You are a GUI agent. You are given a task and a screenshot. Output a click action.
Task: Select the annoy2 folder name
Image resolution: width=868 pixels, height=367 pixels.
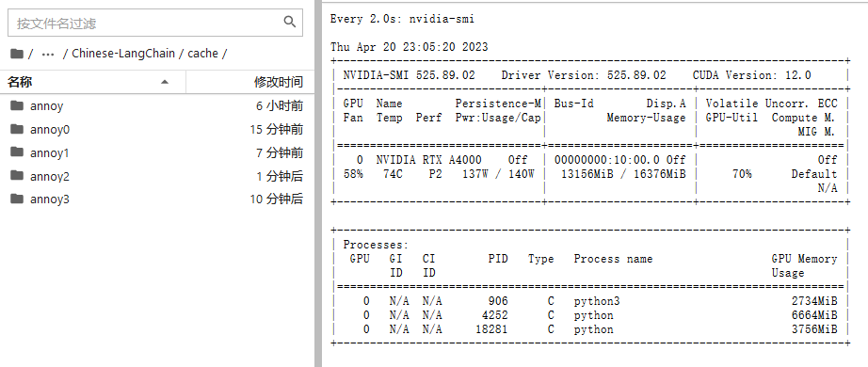click(x=50, y=176)
